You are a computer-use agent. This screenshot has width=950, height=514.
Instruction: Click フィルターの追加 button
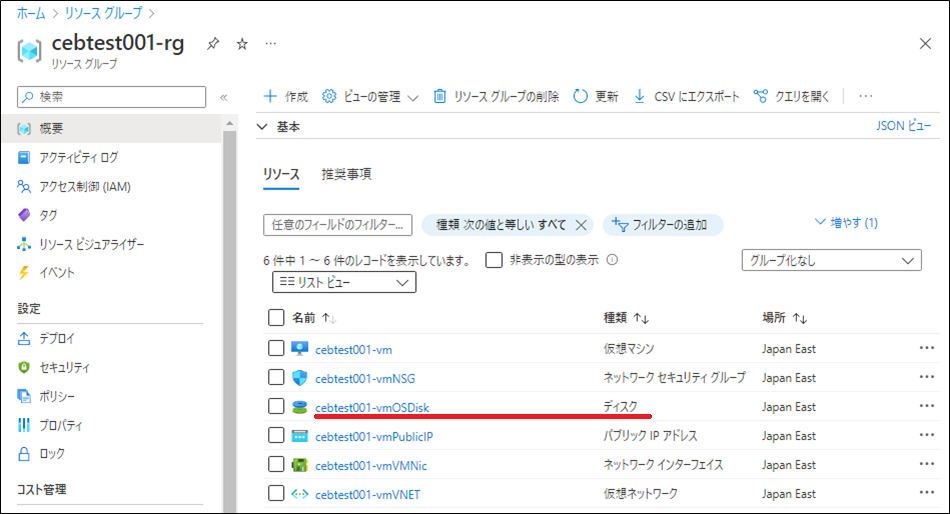pyautogui.click(x=662, y=225)
